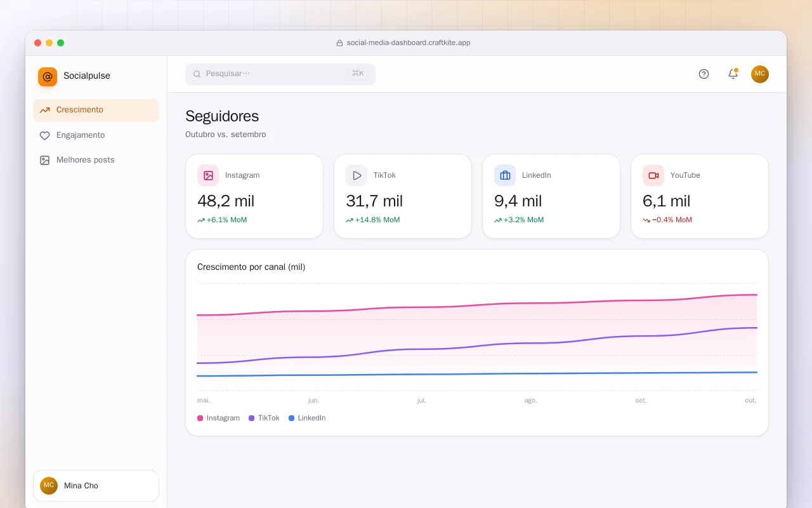
Task: Toggle the Instagram legend entry
Action: point(219,418)
